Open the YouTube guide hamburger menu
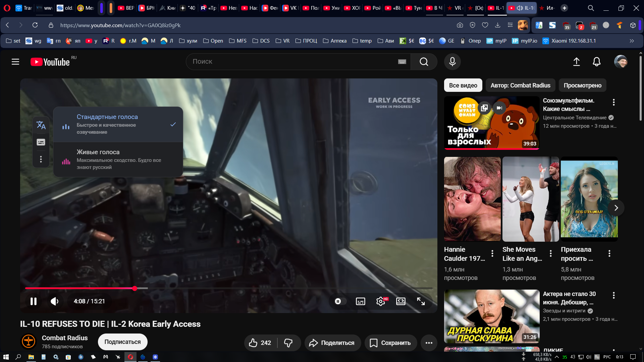The image size is (644, 362). [15, 62]
